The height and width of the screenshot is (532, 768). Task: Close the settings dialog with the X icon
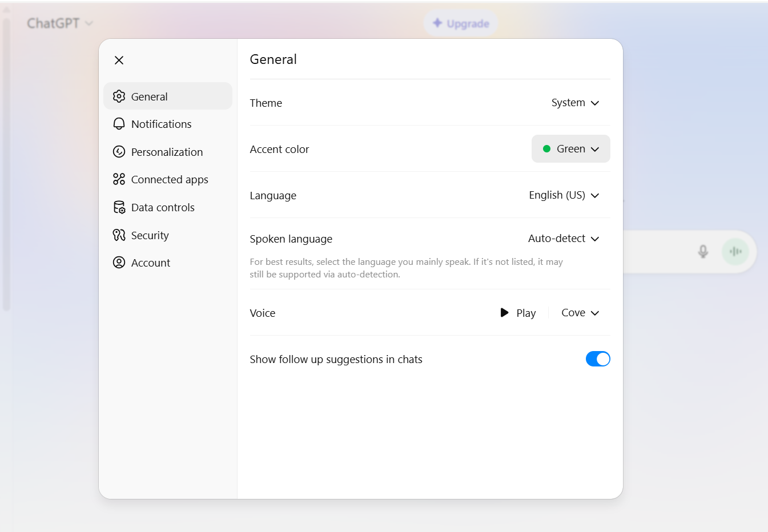tap(119, 60)
